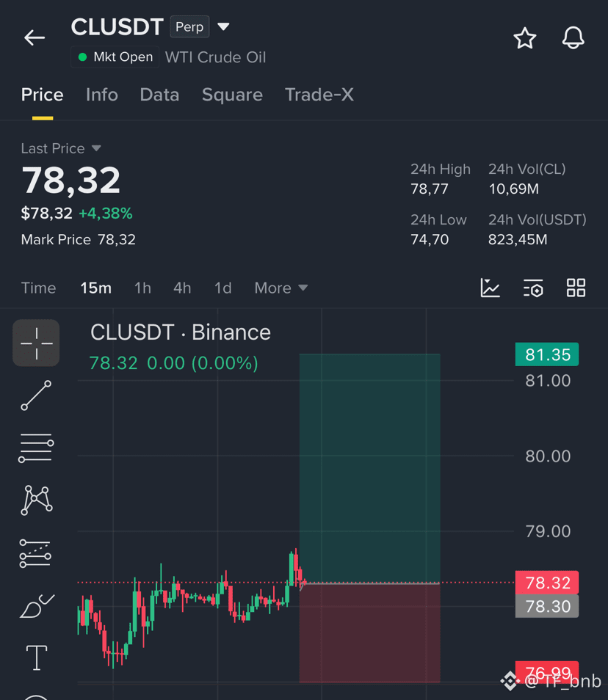The image size is (608, 700).
Task: Click the 80.00 price axis label
Action: [x=548, y=456]
